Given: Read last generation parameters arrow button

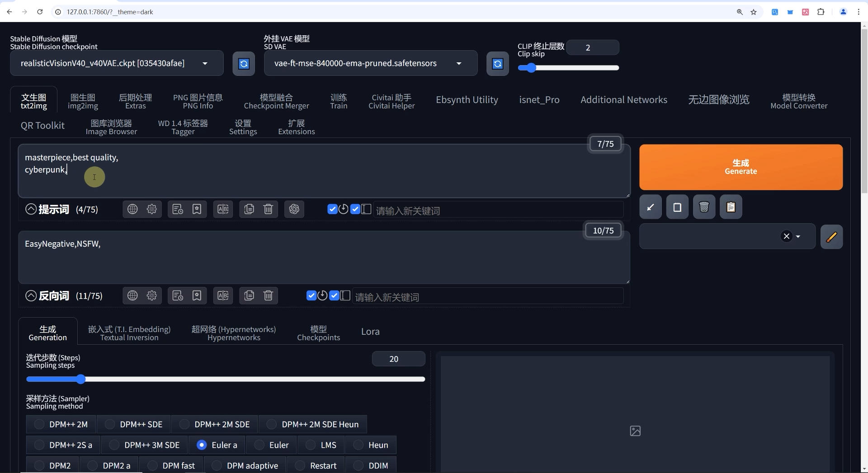Looking at the screenshot, I should (x=651, y=207).
